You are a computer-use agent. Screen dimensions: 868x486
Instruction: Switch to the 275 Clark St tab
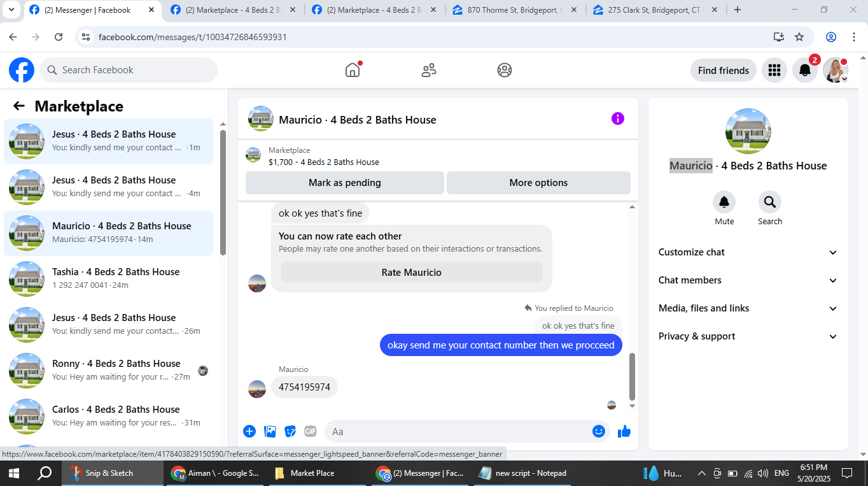[655, 10]
